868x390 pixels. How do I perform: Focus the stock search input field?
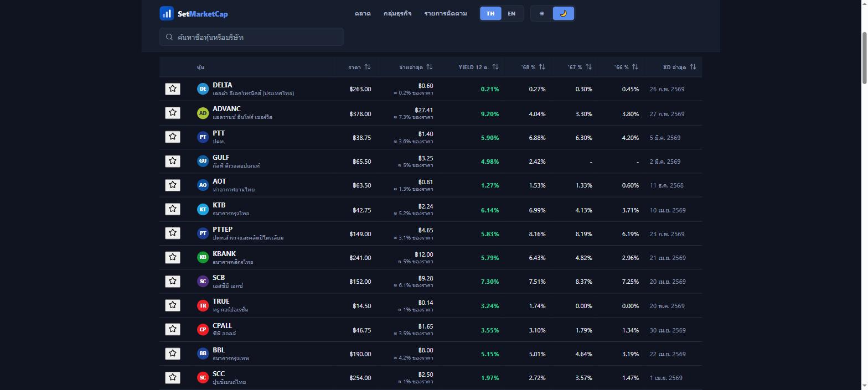tap(251, 37)
